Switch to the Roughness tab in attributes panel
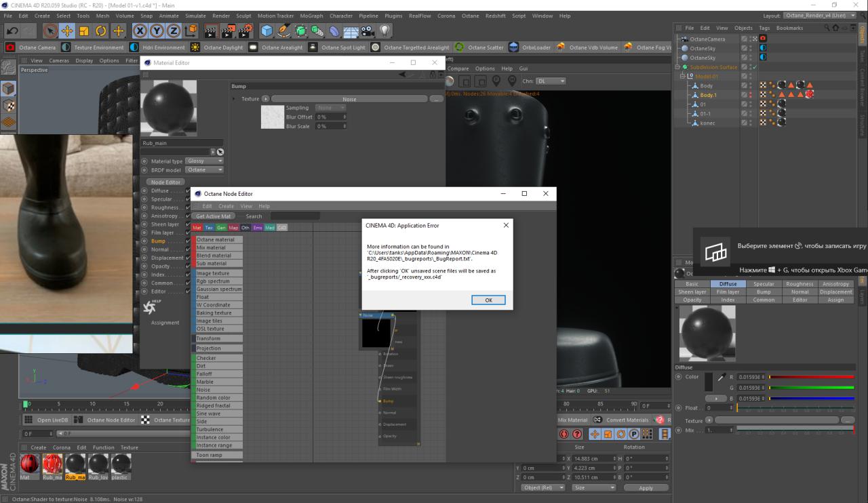The height and width of the screenshot is (503, 868). pos(800,284)
